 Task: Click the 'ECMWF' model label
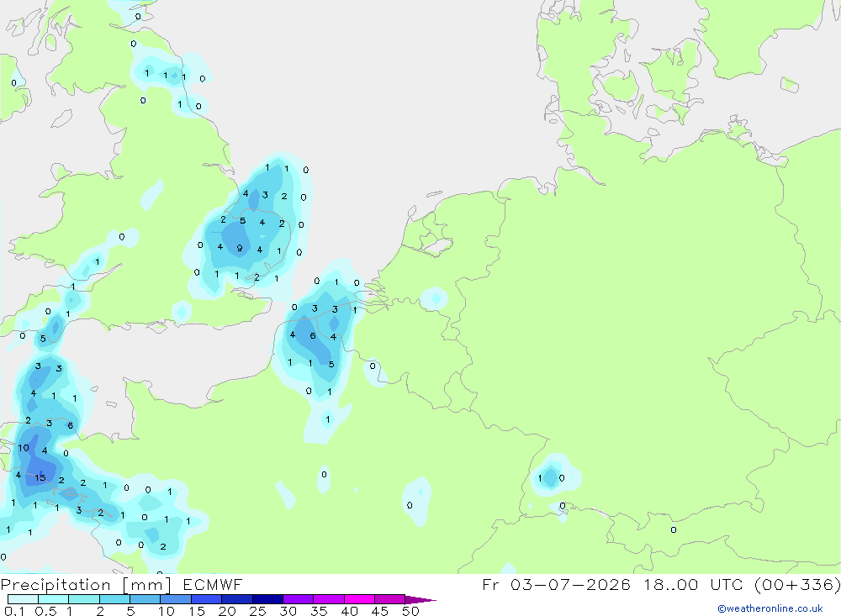tap(213, 584)
